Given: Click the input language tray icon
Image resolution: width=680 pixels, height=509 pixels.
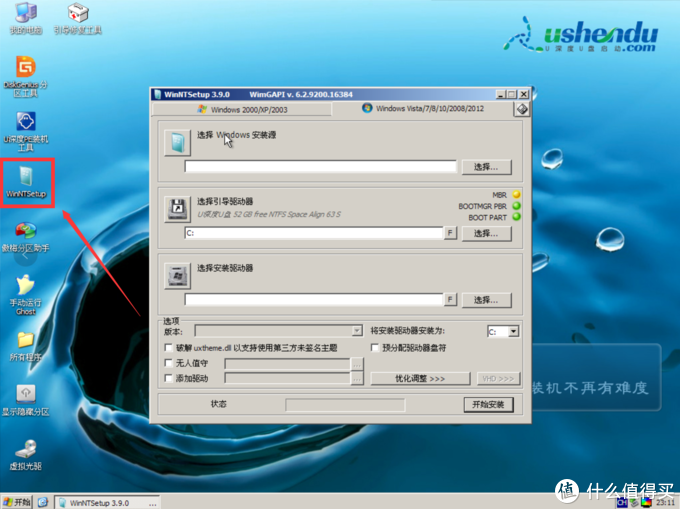Looking at the screenshot, I should point(622,502).
